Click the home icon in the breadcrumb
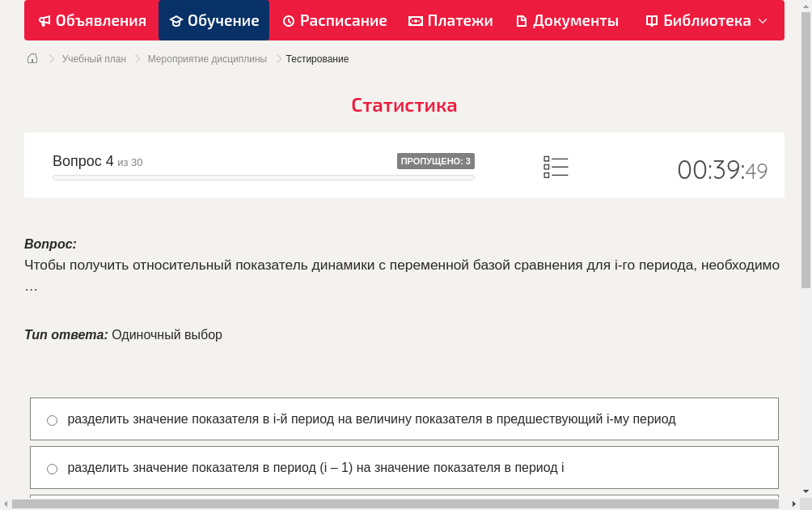This screenshot has width=812, height=510. [x=32, y=58]
